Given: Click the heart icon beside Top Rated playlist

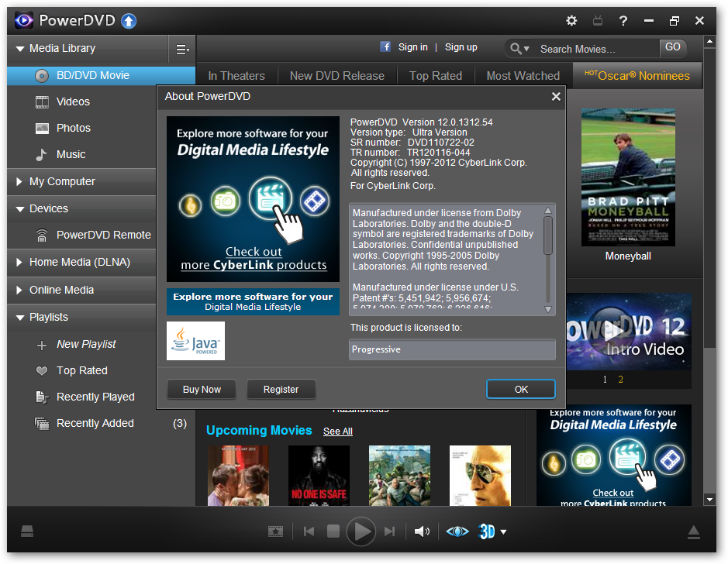Looking at the screenshot, I should (42, 371).
